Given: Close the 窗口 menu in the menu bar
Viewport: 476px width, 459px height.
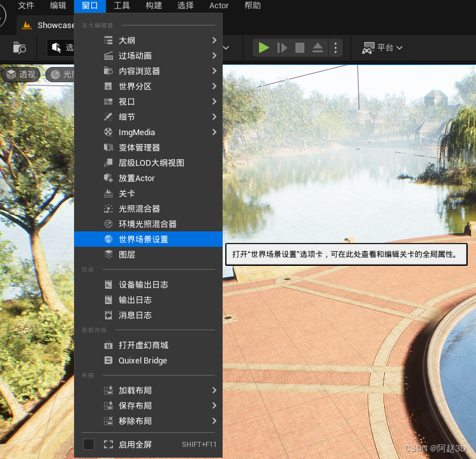Looking at the screenshot, I should [x=90, y=6].
